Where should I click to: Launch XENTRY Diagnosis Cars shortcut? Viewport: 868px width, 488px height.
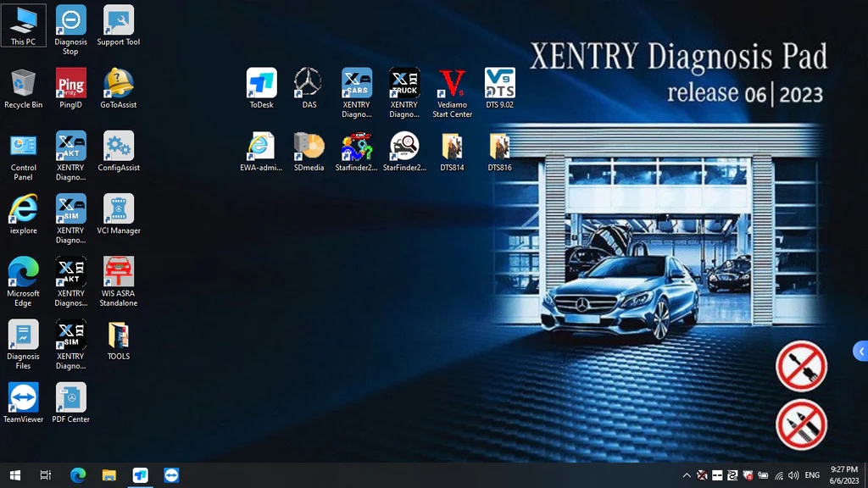(357, 83)
